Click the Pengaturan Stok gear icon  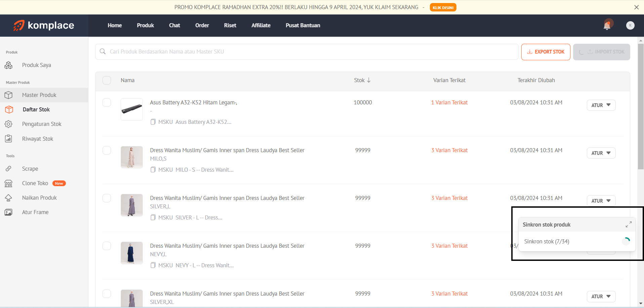[x=9, y=124]
